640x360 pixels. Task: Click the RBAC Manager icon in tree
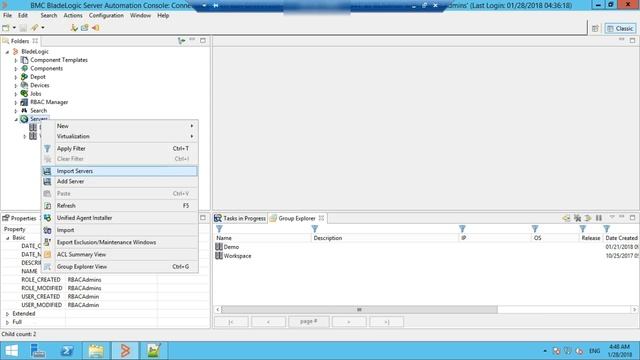[x=24, y=102]
